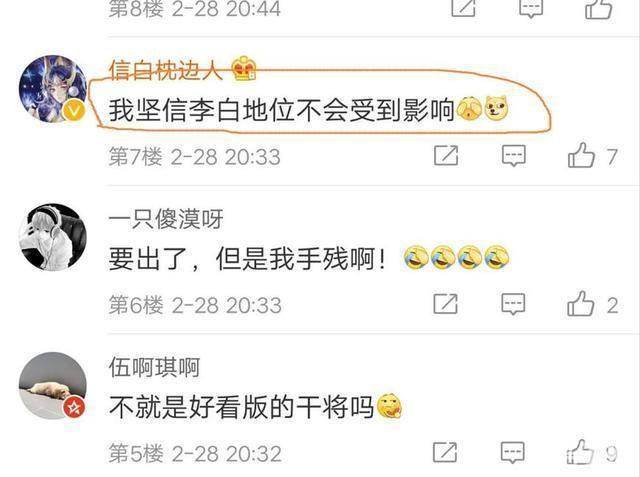640x477 pixels.
Task: Like the 7th floor comment
Action: click(x=581, y=155)
